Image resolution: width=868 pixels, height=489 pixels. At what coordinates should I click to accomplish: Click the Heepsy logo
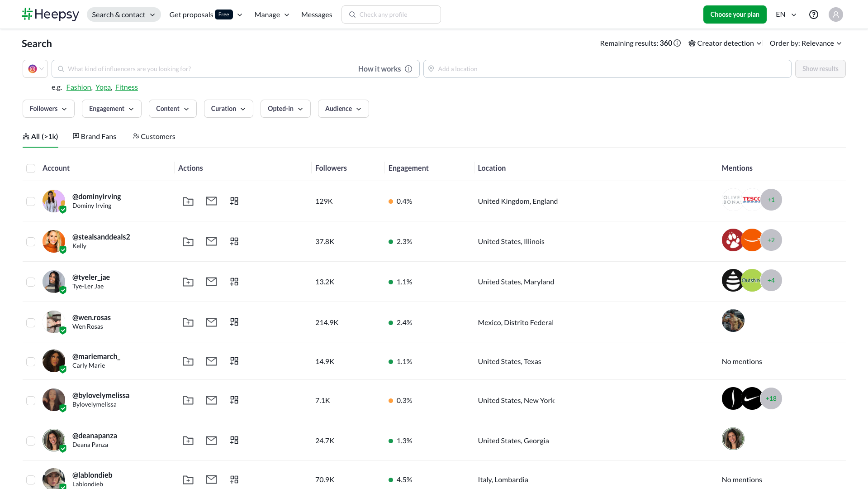coord(50,14)
